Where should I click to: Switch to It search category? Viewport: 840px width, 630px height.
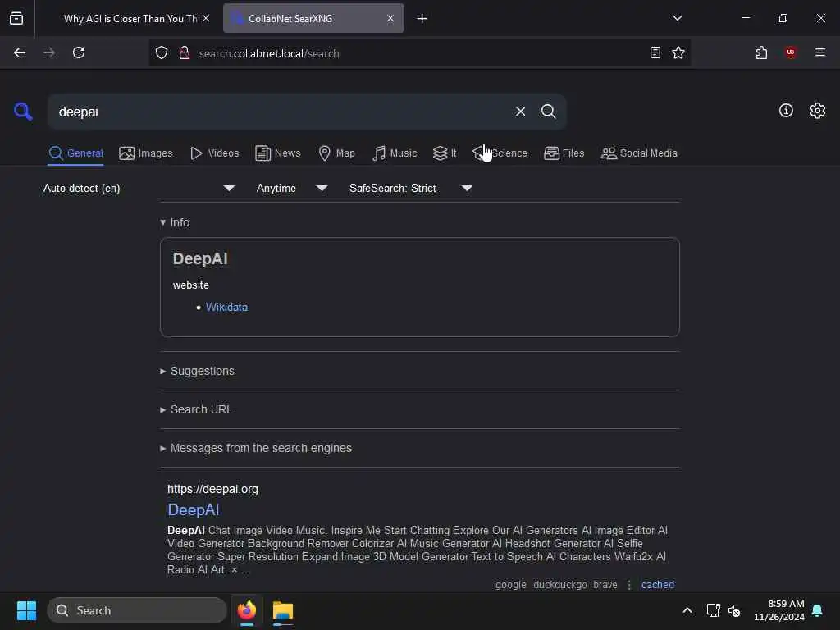(x=445, y=153)
